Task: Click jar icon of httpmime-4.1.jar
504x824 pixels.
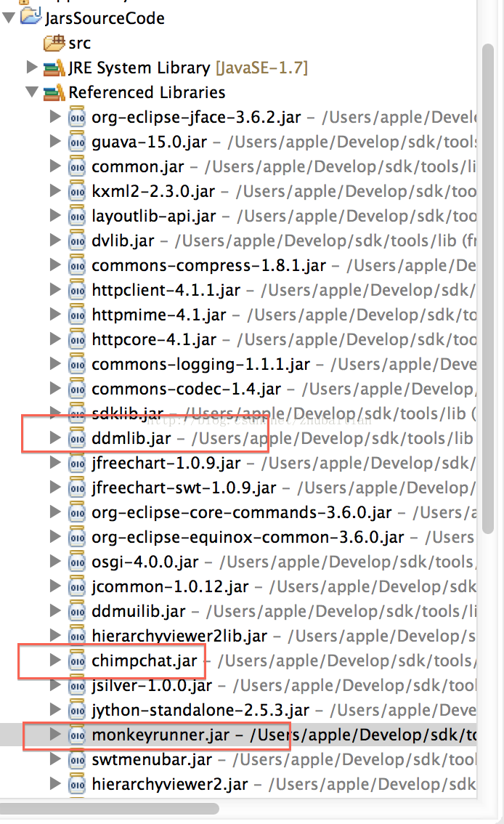Action: pos(77,314)
